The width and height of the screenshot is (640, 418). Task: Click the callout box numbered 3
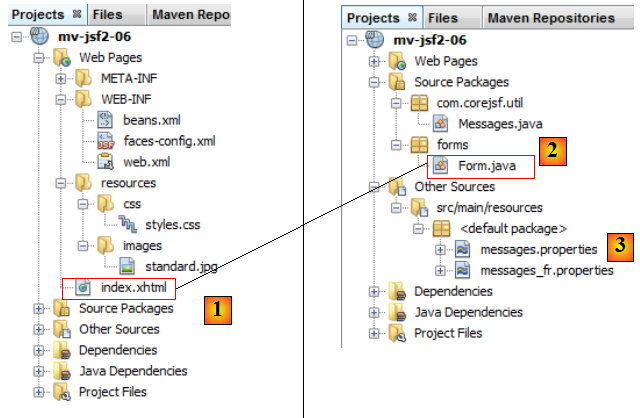[x=620, y=245]
